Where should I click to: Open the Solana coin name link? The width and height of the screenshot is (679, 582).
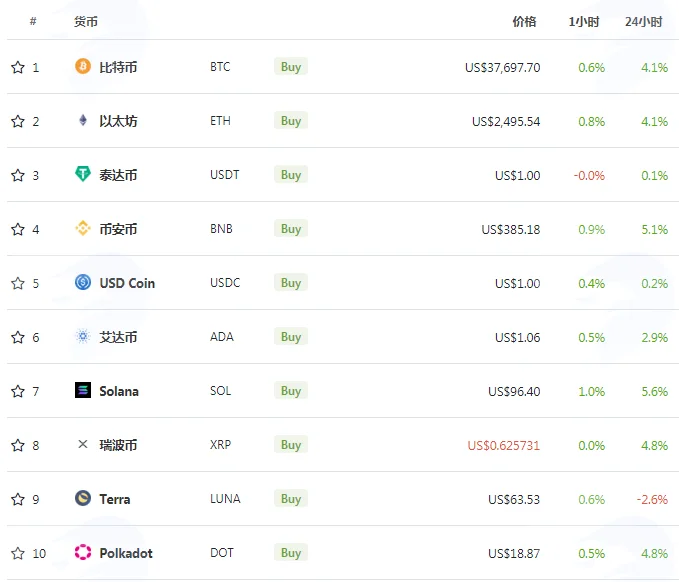point(119,391)
